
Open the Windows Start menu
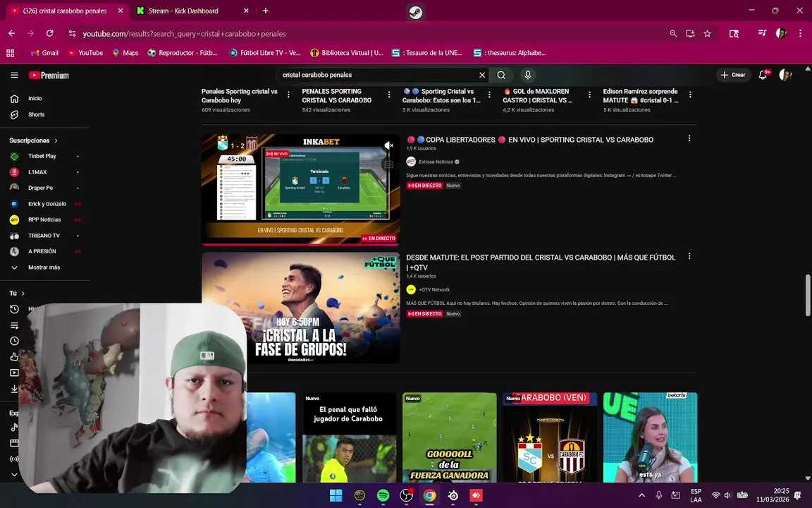[x=336, y=495]
